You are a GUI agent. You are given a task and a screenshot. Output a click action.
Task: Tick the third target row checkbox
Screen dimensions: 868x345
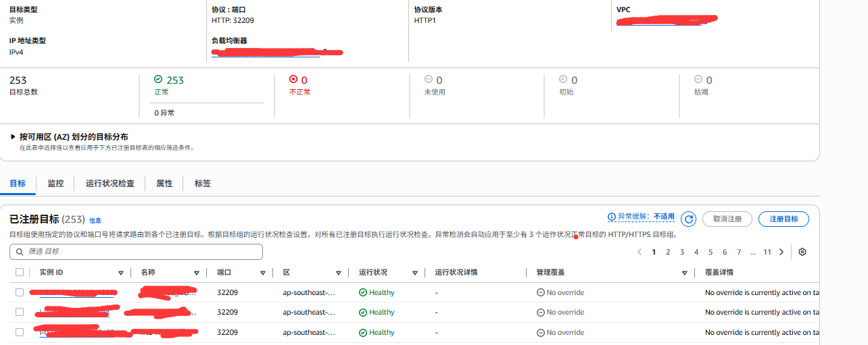[20, 332]
